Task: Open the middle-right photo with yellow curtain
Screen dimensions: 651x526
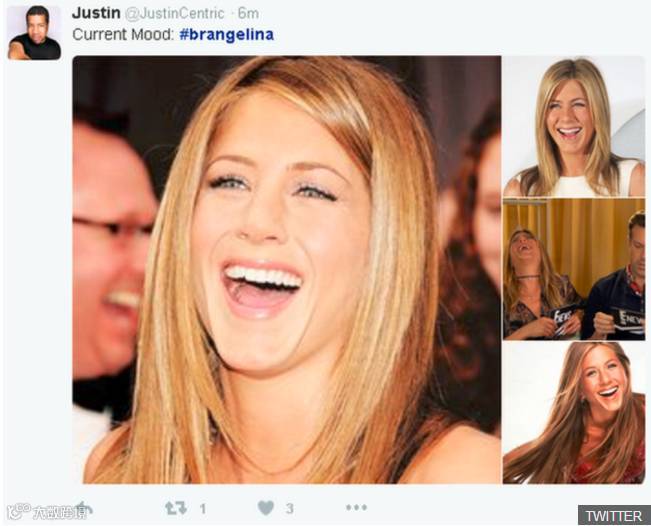Action: click(574, 269)
